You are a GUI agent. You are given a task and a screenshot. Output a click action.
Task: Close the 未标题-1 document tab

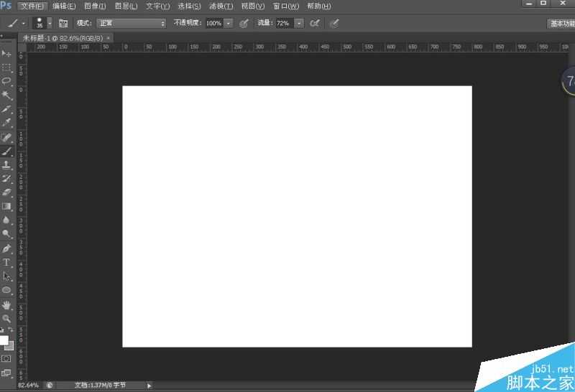click(109, 37)
